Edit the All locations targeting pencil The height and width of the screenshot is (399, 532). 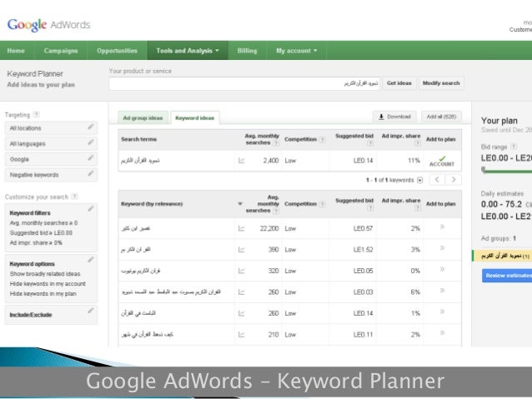pyautogui.click(x=91, y=127)
